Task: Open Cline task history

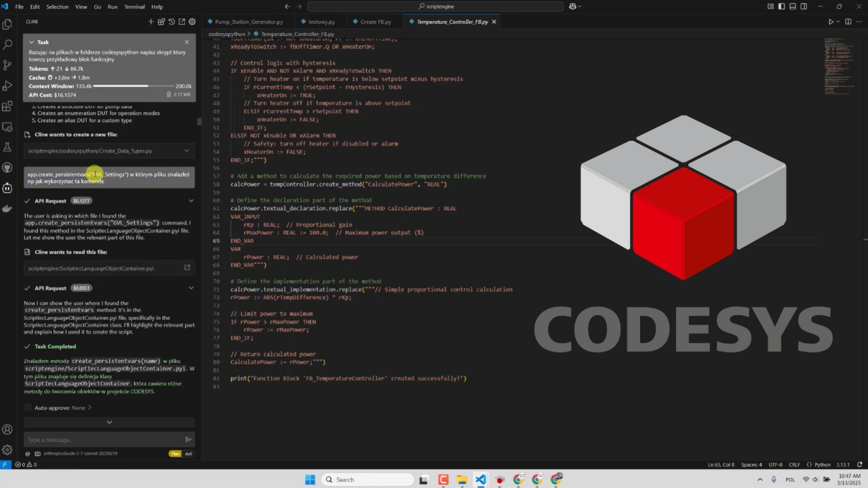Action: pos(172,22)
